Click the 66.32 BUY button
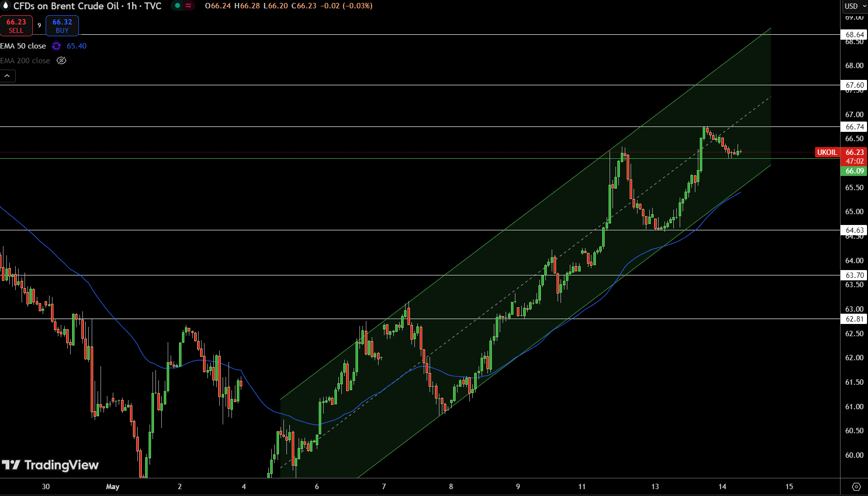The image size is (868, 496). click(x=62, y=26)
